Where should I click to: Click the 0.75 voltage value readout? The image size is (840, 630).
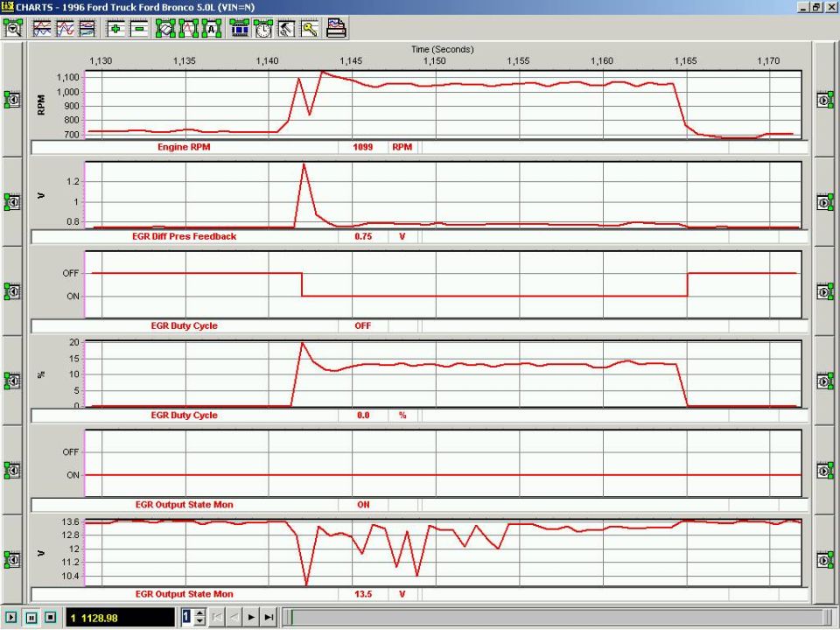(x=363, y=236)
